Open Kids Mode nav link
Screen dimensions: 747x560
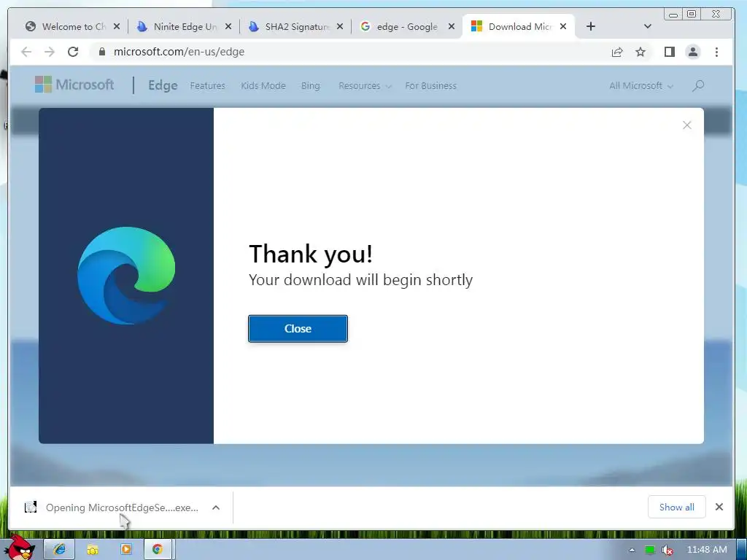263,86
